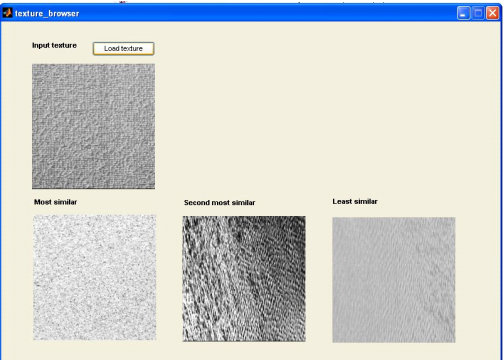Open the Most similar texture result

95,277
